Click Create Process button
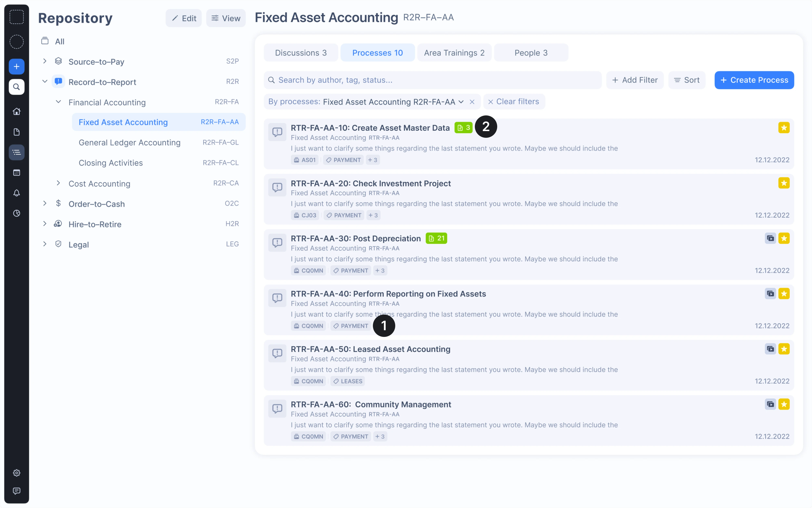 coord(754,80)
